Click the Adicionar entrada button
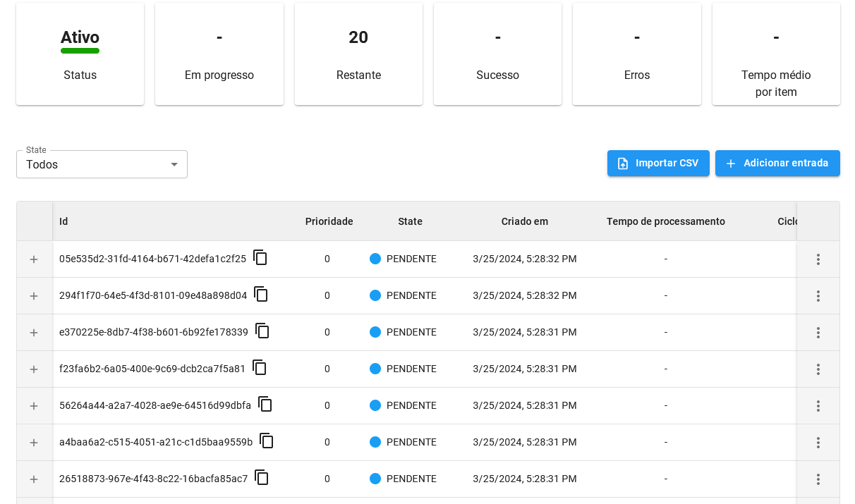 pyautogui.click(x=777, y=163)
